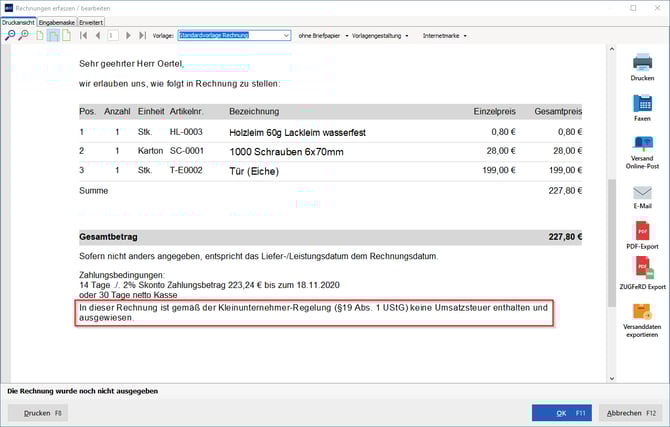Open the Vorlagengestaltung dropdown
Screen dimensions: 670x427
[x=380, y=36]
